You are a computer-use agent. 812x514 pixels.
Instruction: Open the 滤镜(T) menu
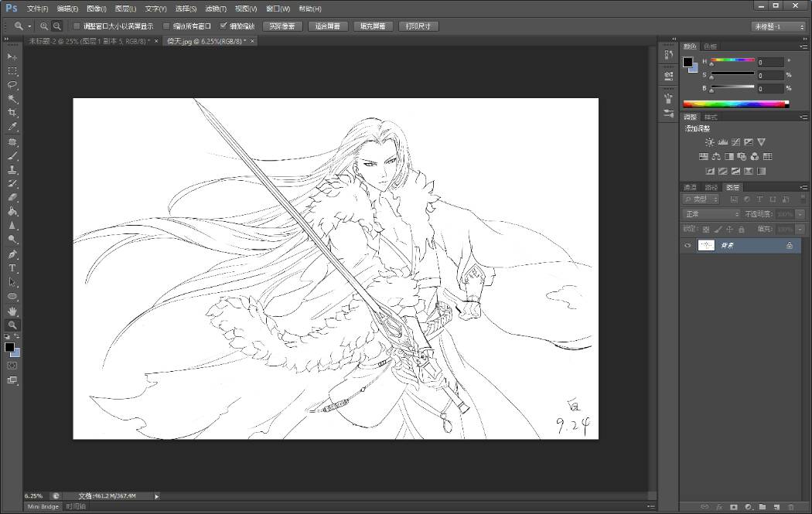tap(216, 9)
